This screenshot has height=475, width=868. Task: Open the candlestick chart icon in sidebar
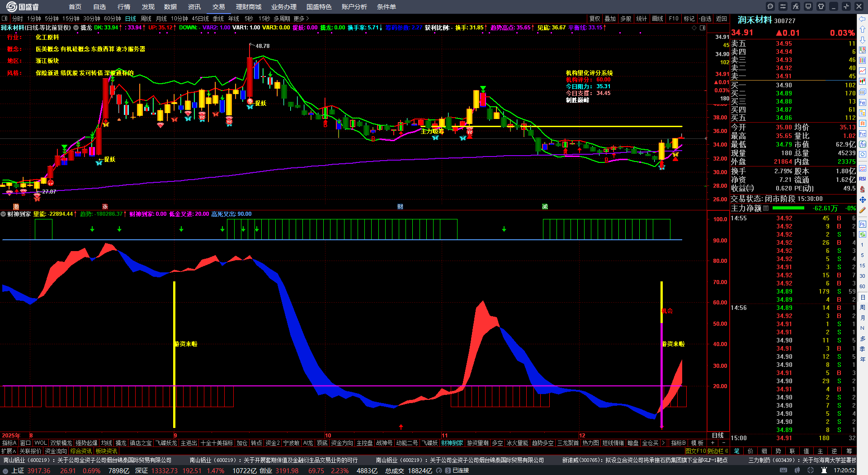[863, 81]
